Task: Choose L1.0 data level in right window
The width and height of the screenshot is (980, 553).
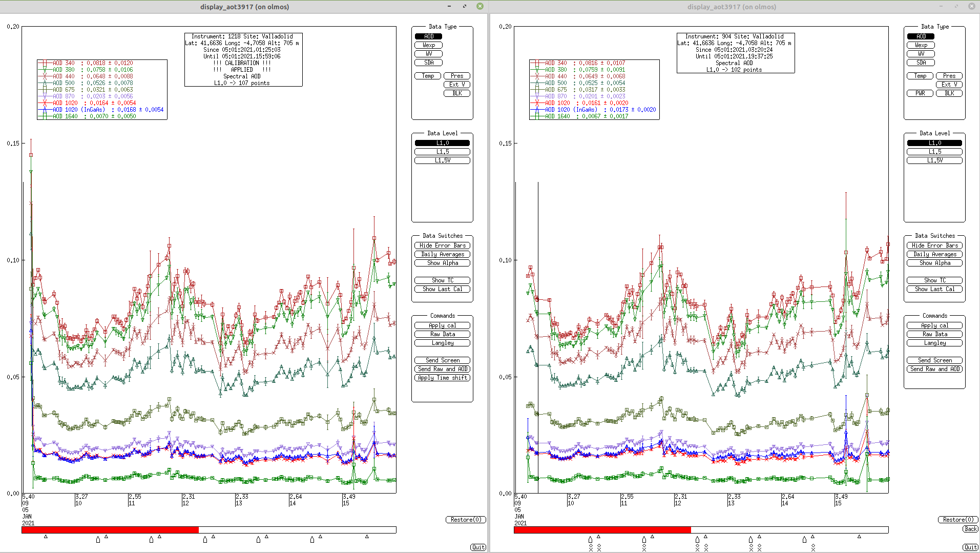Action: (934, 143)
